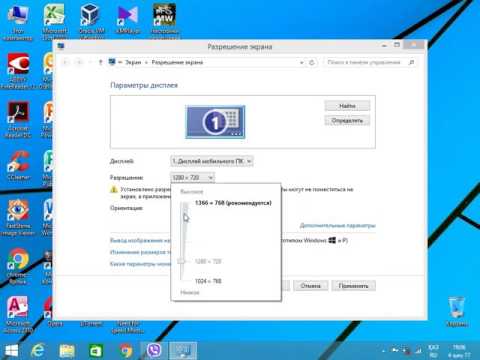The height and width of the screenshot is (360, 480).
Task: Expand the address bar history dropdown arrow
Action: (x=301, y=62)
